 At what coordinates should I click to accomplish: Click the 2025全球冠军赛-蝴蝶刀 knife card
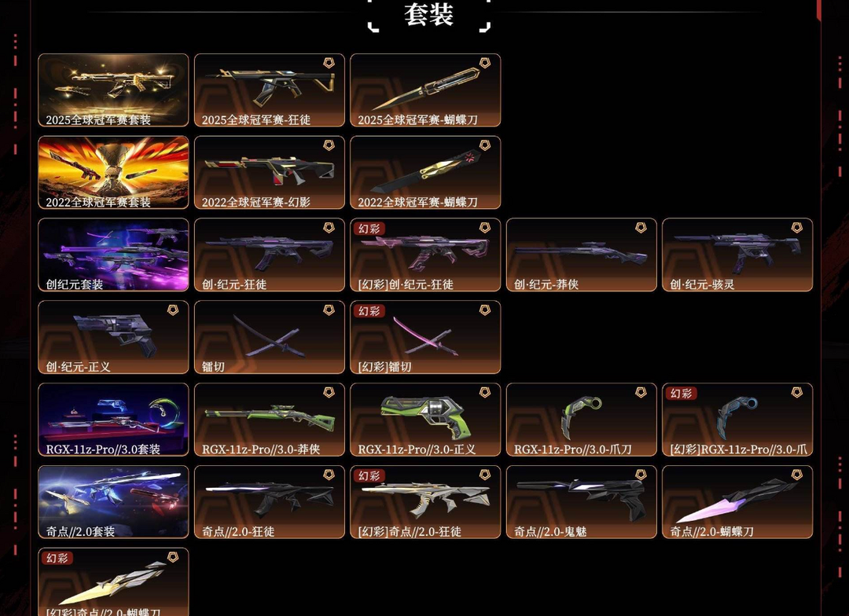click(425, 90)
